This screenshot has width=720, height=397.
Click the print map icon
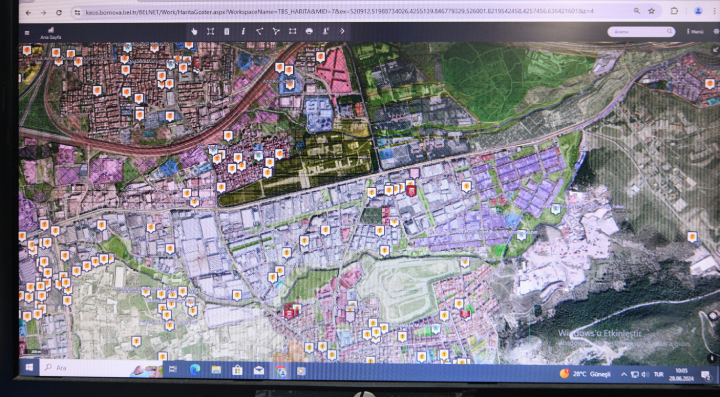pyautogui.click(x=309, y=31)
